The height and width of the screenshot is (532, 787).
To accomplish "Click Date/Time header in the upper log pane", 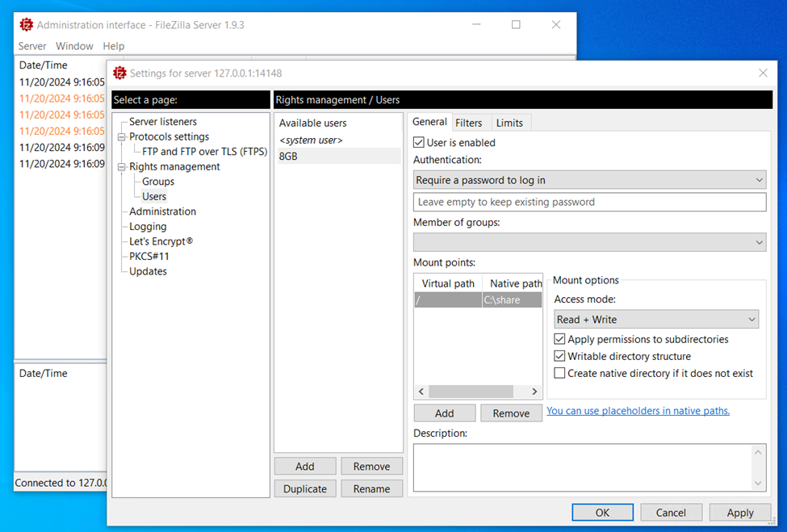I will 43,65.
